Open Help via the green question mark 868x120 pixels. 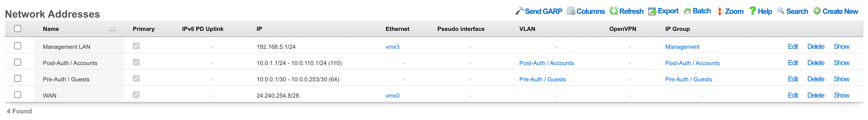click(752, 11)
